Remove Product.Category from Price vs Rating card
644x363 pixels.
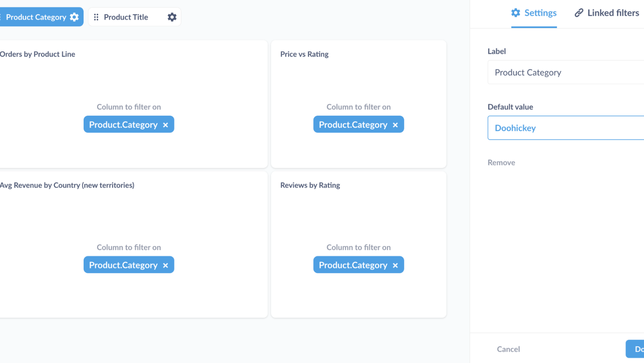pos(395,124)
